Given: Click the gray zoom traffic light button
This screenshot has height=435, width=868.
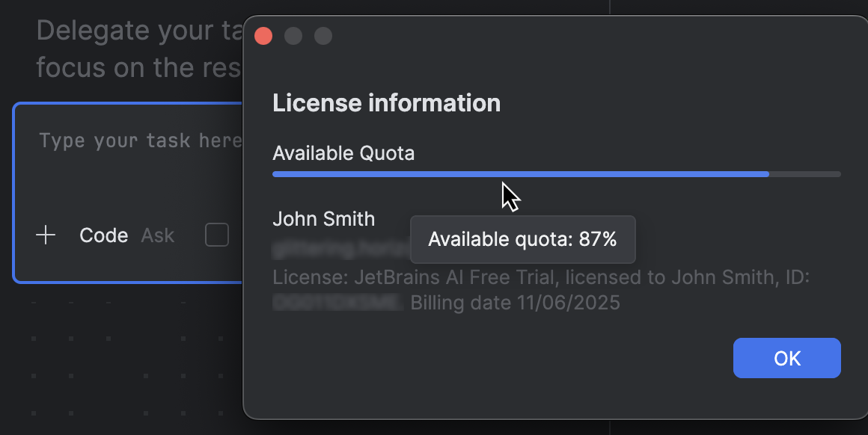Looking at the screenshot, I should (323, 35).
